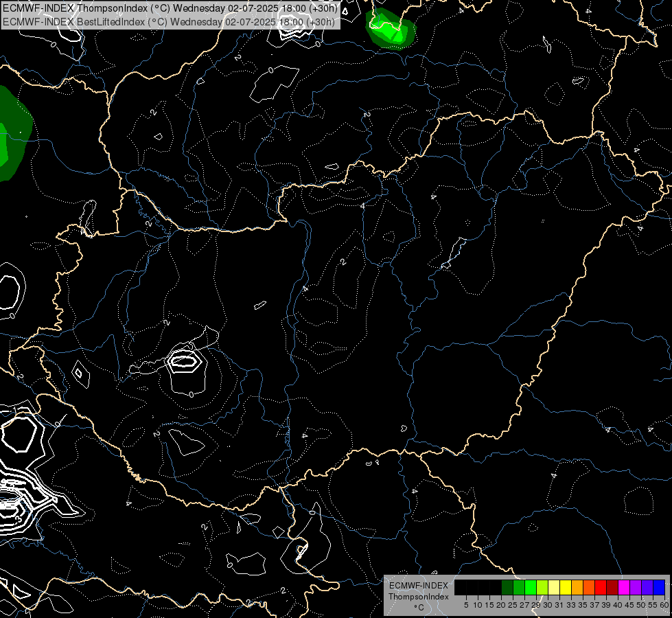This screenshot has height=618, width=672.
Task: Click the legend value 20
Action: tap(501, 605)
